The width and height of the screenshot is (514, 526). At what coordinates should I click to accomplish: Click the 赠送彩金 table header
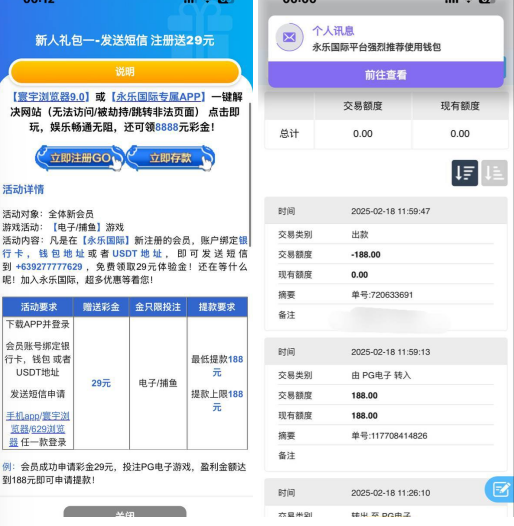click(101, 307)
